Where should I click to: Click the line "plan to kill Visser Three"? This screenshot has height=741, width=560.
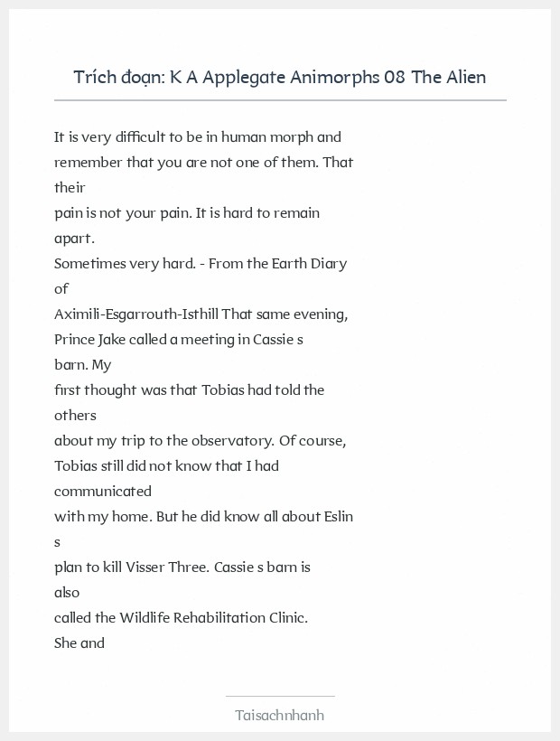coord(182,567)
